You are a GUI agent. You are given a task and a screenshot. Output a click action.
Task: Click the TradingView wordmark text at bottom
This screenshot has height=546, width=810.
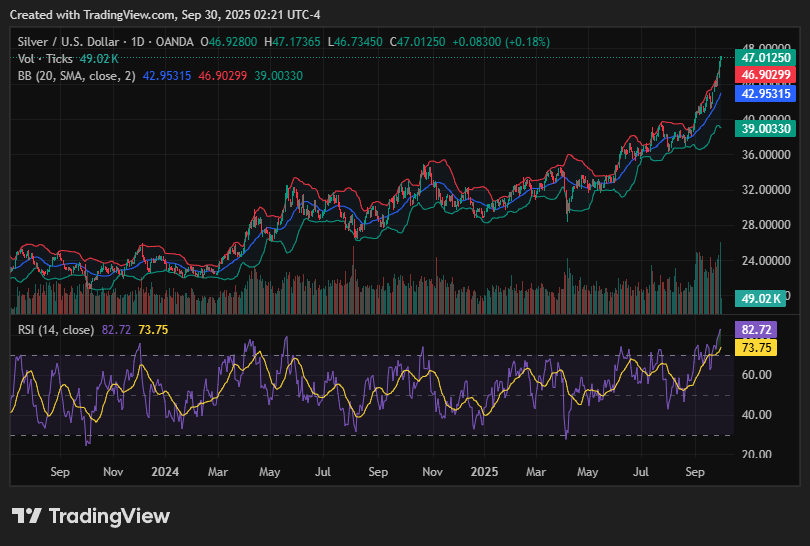(110, 516)
